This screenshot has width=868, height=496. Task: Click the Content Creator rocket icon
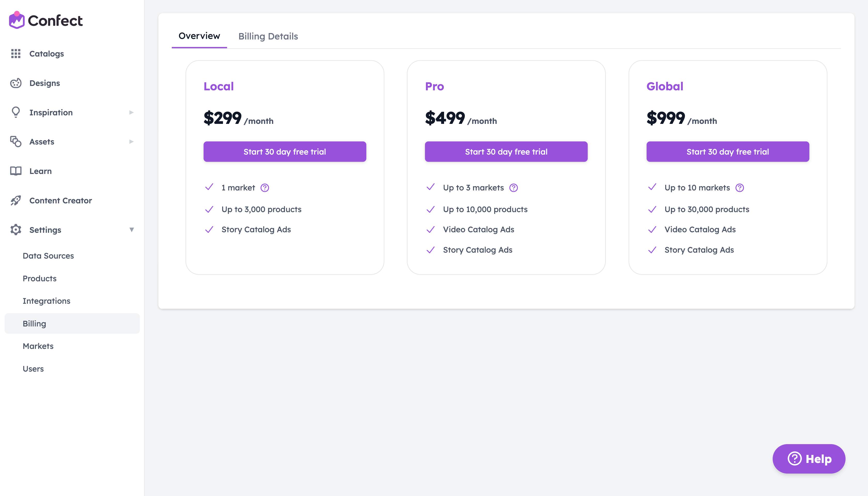tap(16, 200)
